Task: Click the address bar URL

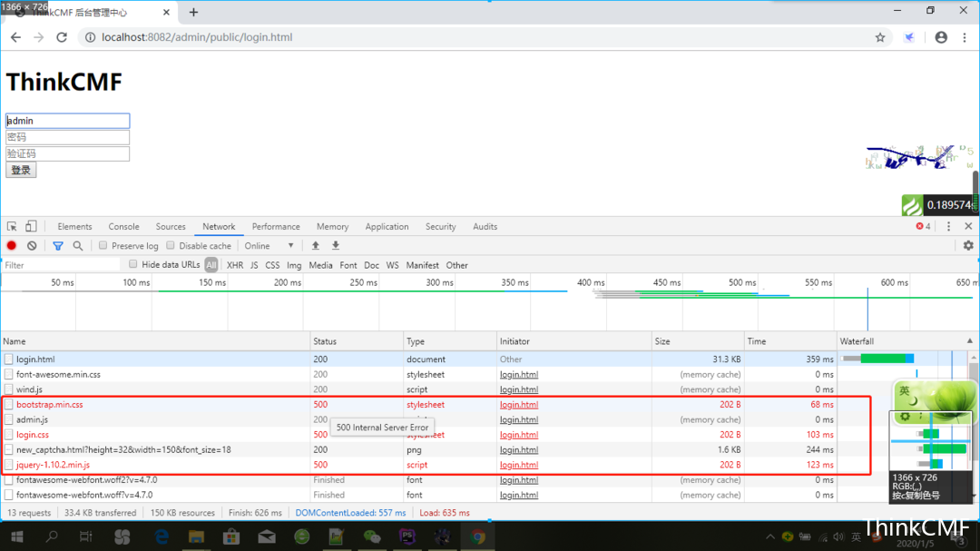Action: coord(197,37)
